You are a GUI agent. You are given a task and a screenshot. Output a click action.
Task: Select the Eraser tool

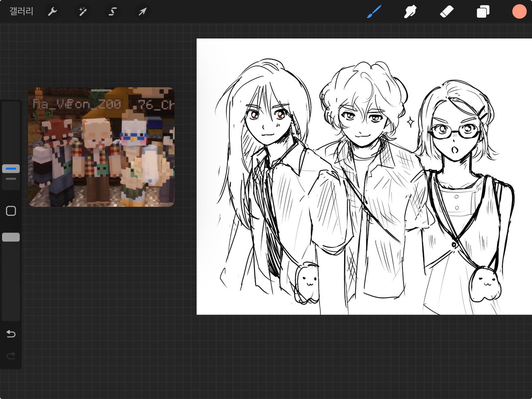coord(446,12)
